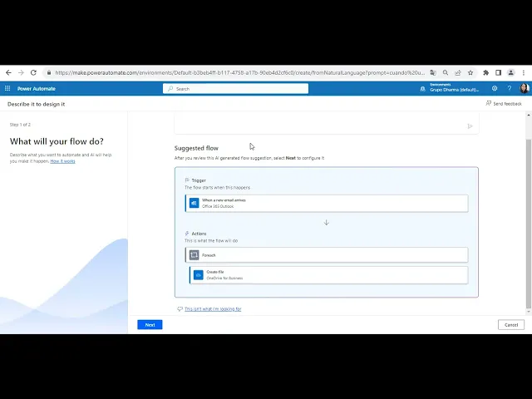Select the Power Automate URL in the address bar

(x=239, y=72)
